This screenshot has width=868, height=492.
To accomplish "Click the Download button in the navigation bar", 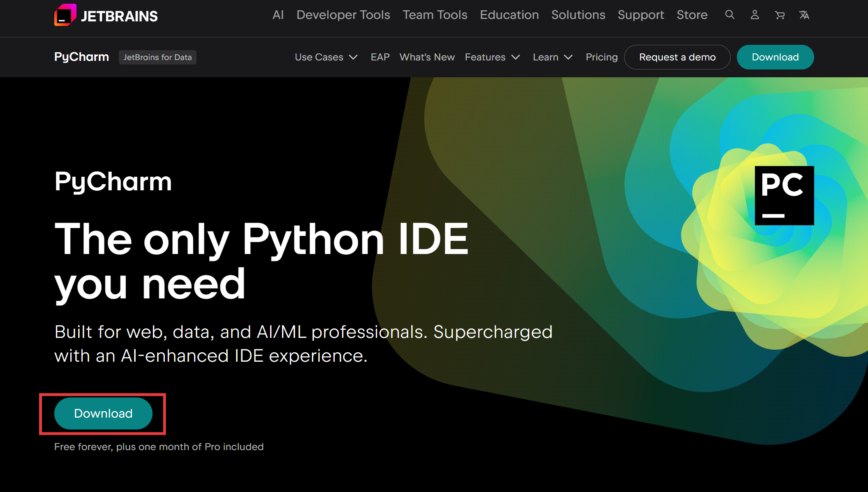I will (775, 57).
